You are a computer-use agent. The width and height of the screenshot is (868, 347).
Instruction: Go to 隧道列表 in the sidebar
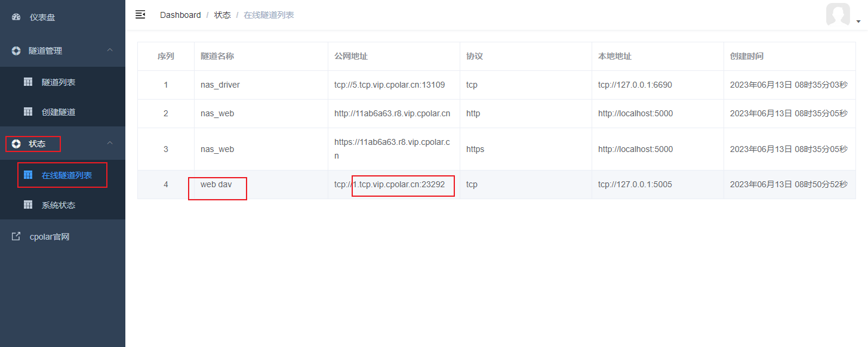pos(59,82)
